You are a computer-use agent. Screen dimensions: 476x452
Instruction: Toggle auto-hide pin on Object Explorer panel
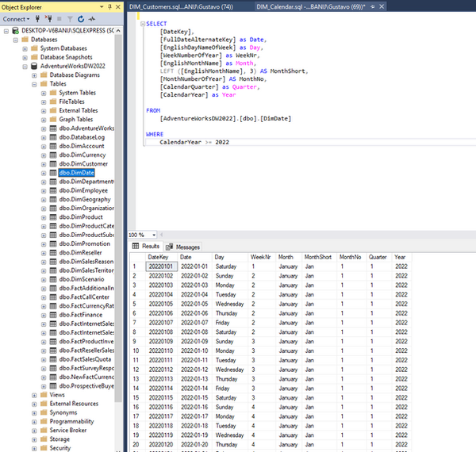point(110,7)
